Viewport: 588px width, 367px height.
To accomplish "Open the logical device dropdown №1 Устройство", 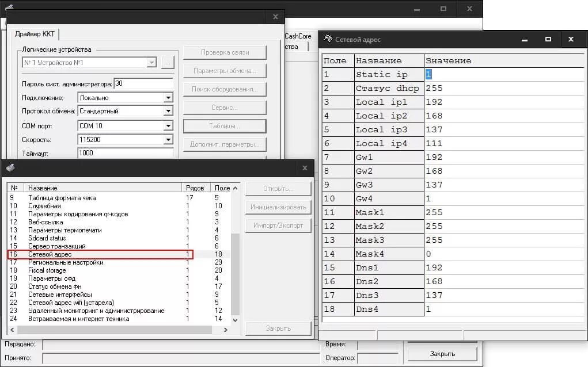I will tap(151, 63).
